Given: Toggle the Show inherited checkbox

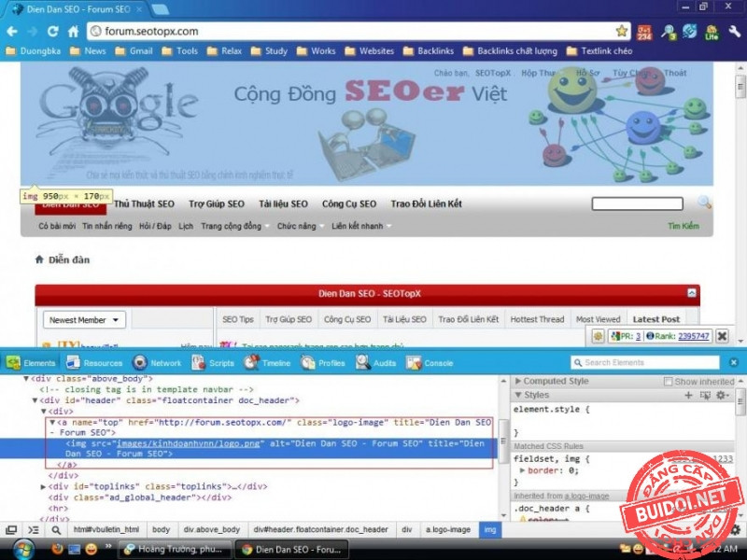Looking at the screenshot, I should (668, 382).
